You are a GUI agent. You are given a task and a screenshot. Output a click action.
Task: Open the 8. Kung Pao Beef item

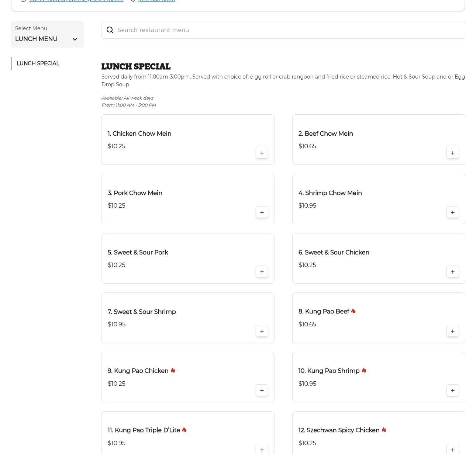pos(379,318)
